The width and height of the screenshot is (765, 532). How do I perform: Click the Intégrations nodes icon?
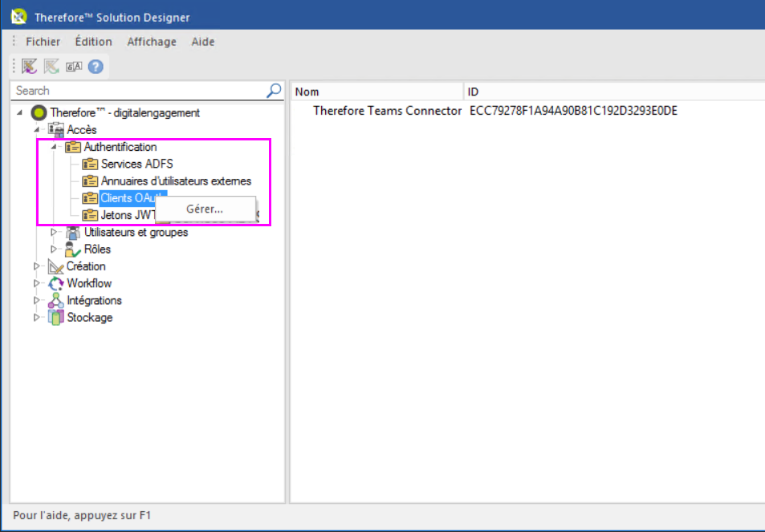tap(55, 300)
